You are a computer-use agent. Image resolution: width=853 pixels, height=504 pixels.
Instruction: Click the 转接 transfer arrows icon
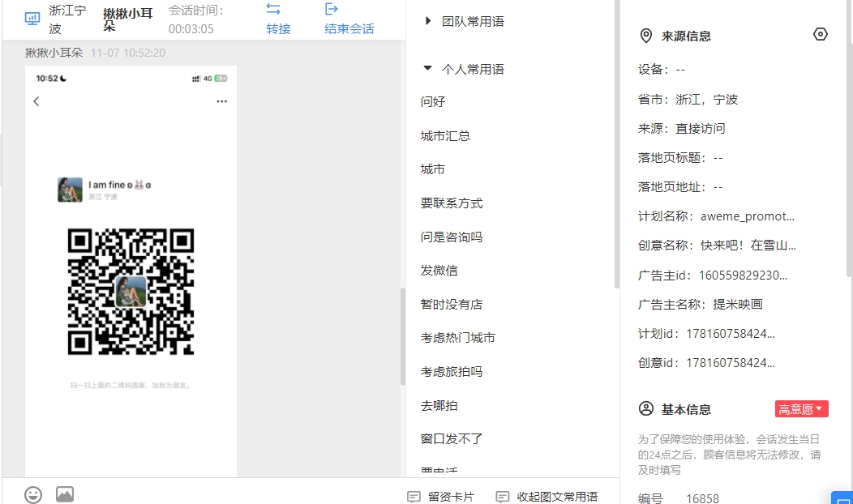[x=273, y=9]
